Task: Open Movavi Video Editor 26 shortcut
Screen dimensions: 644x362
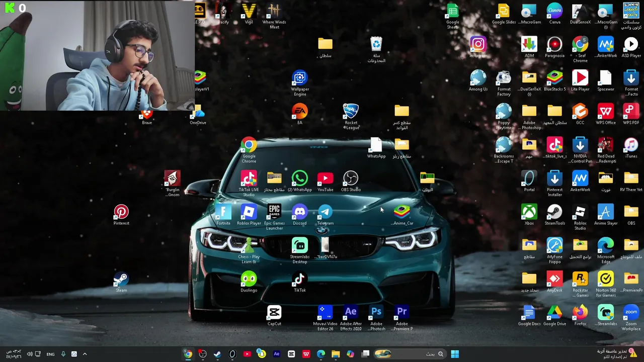Action: pos(325,318)
